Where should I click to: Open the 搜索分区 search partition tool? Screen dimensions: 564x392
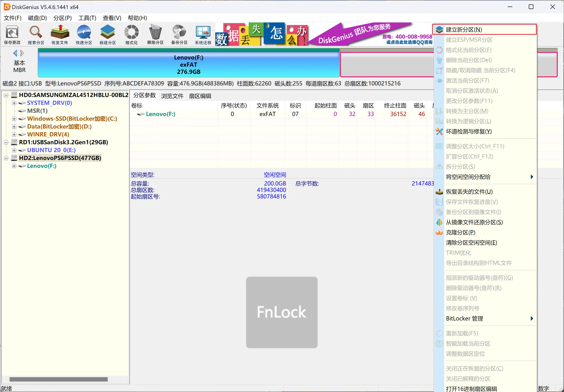pyautogui.click(x=36, y=35)
